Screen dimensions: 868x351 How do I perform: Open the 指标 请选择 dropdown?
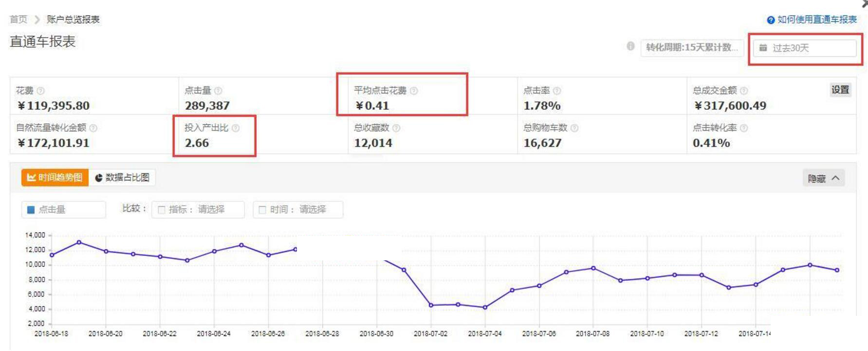pyautogui.click(x=198, y=210)
